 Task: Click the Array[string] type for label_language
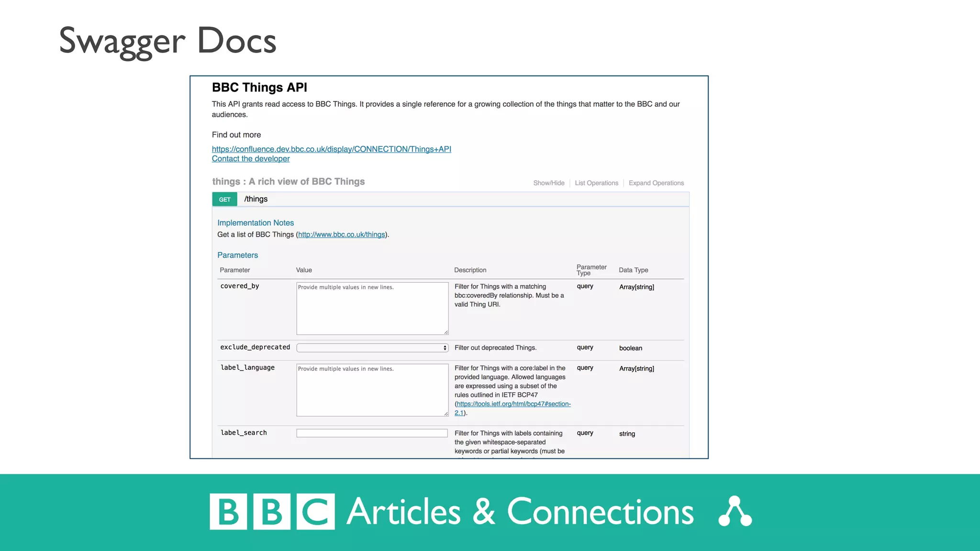point(636,369)
